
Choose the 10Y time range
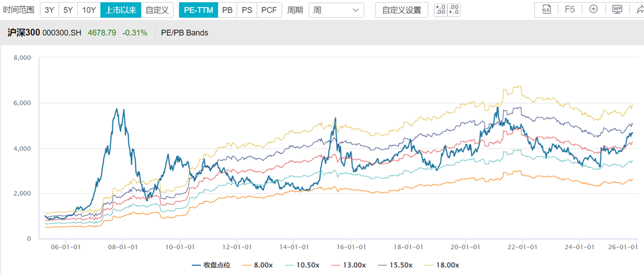point(89,10)
